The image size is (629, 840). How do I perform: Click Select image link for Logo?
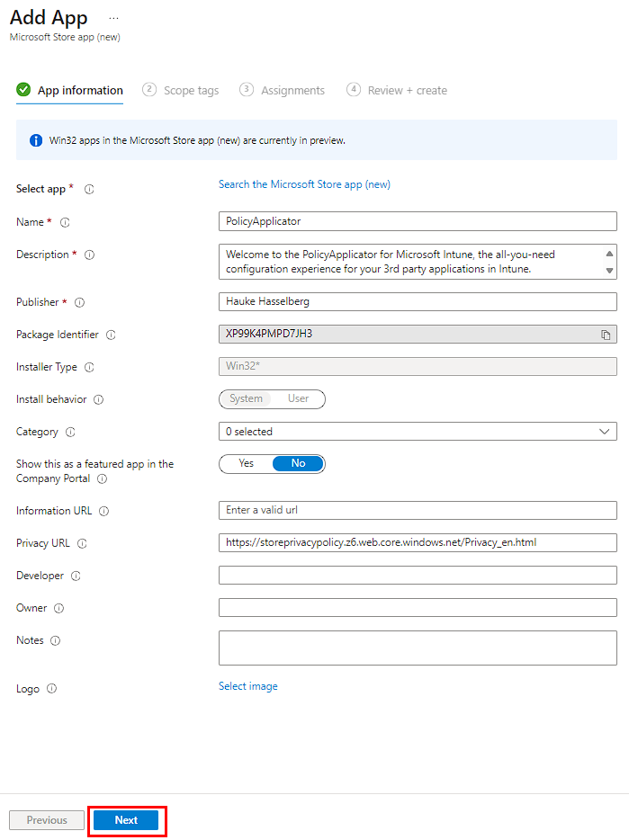[x=248, y=686]
